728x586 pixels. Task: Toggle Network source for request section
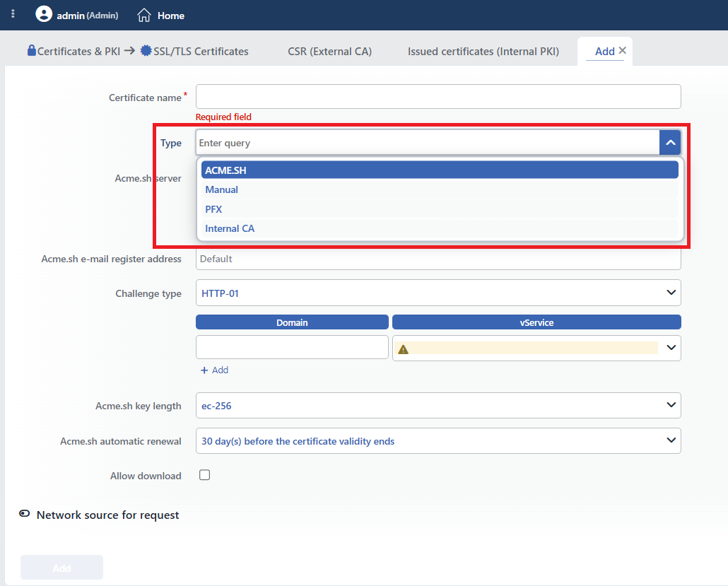click(x=24, y=514)
